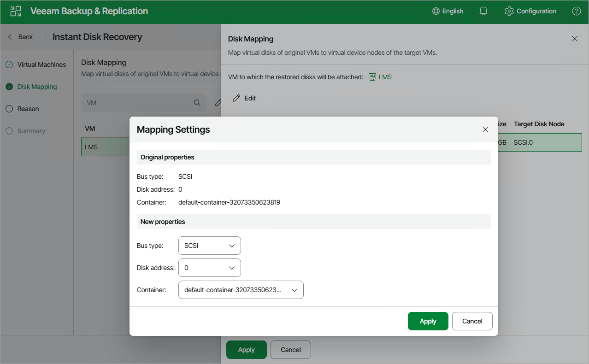589x364 pixels.
Task: Open the help question mark icon
Action: pos(576,11)
